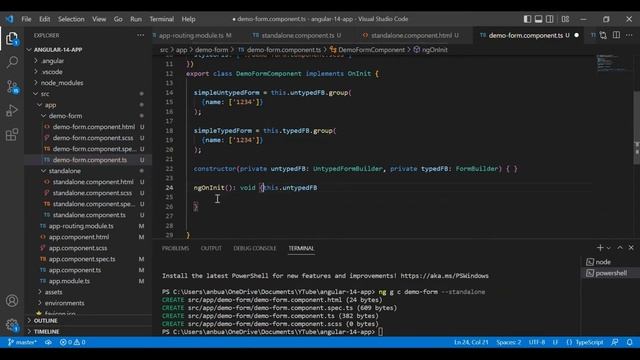Click the synchronize changes cloud icon

tap(48, 342)
